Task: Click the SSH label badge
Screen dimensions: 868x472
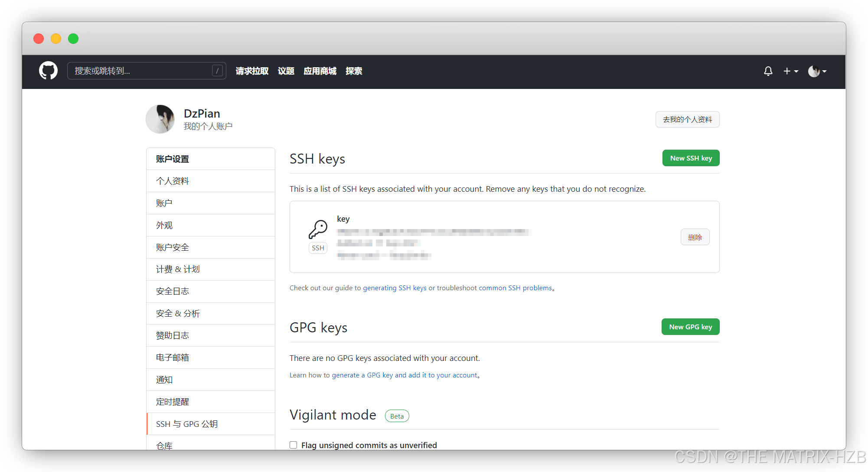Action: [318, 248]
